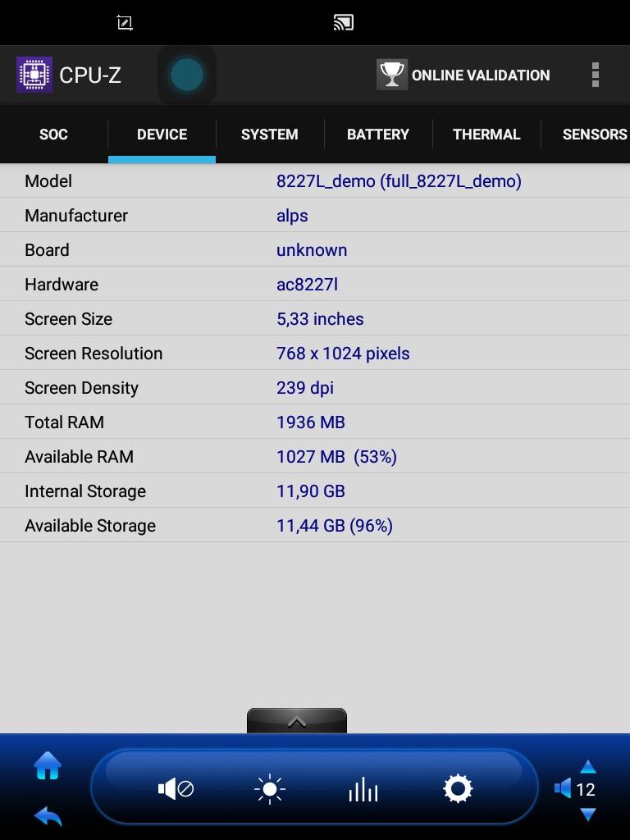Screen dimensions: 630x840
Task: Click the Screen Density label
Action: (x=81, y=388)
